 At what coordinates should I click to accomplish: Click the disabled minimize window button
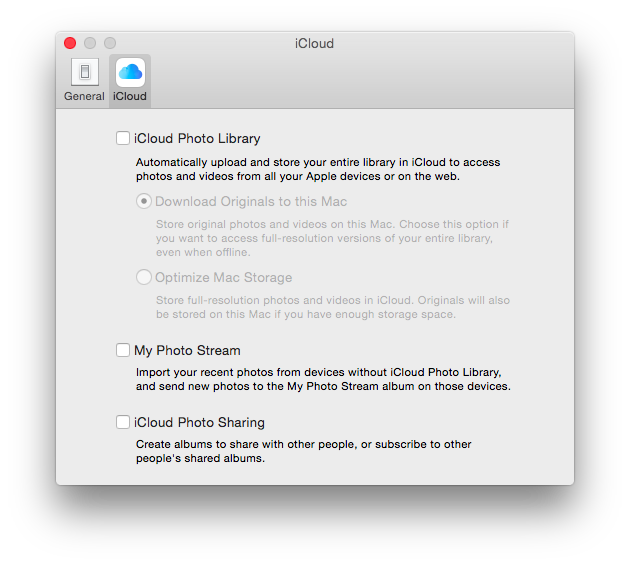point(90,43)
